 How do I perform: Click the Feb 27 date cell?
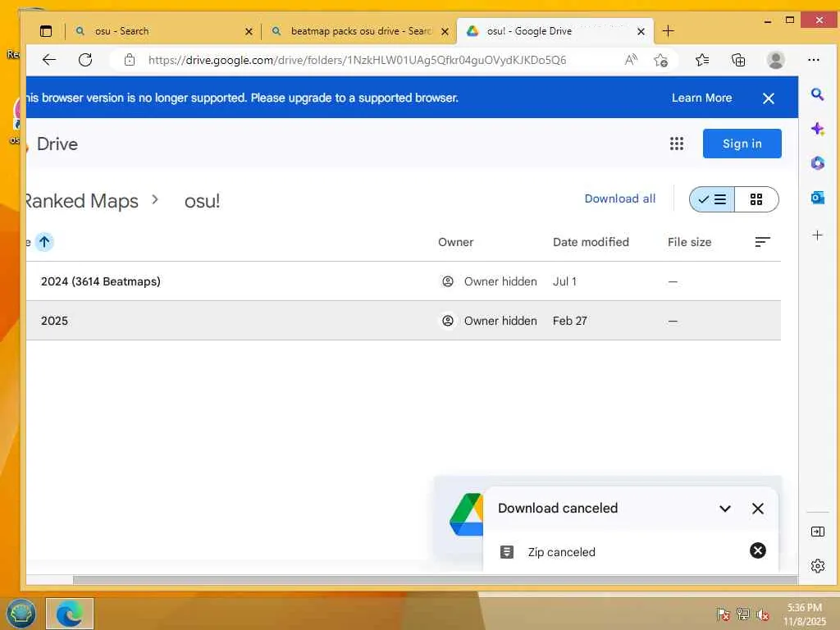click(570, 321)
